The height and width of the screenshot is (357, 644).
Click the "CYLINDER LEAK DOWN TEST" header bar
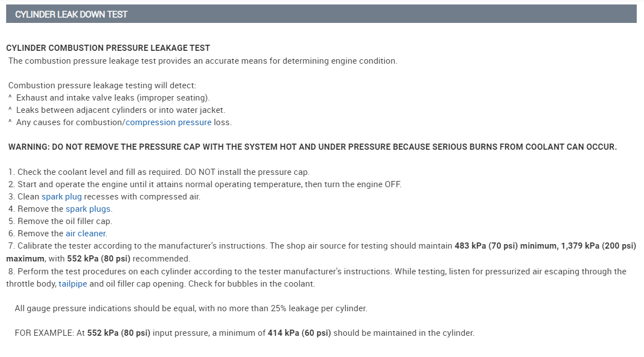[x=321, y=14]
